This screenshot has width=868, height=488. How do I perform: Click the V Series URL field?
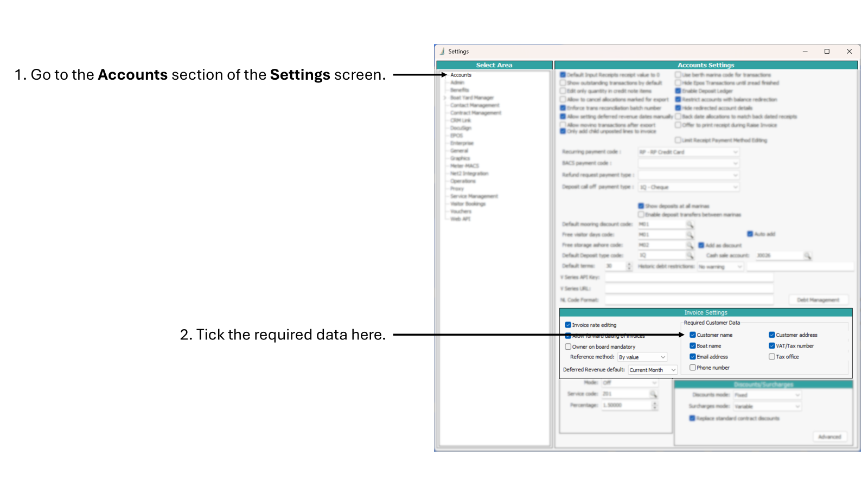point(689,289)
